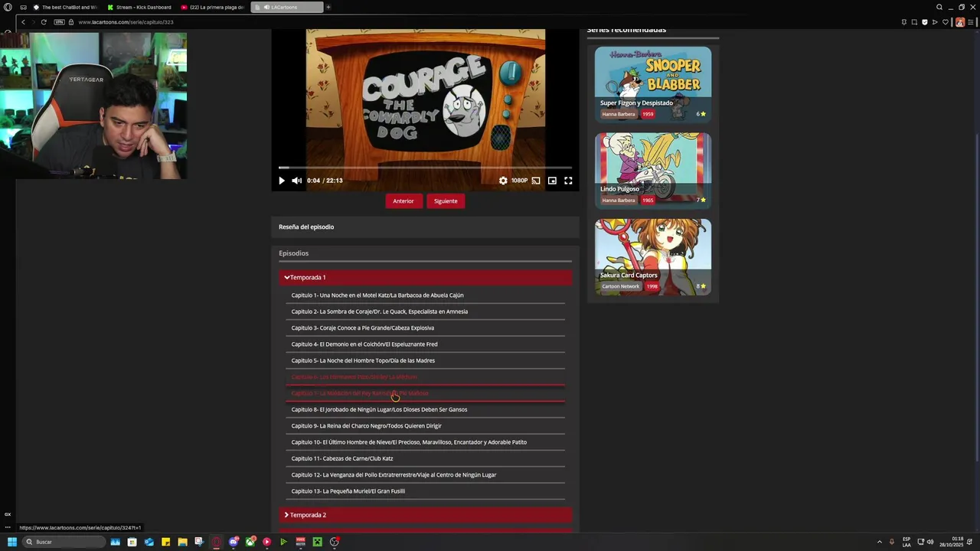Open Sakura Card Captors recommended series
Viewport: 980px width, 551px height.
click(653, 256)
